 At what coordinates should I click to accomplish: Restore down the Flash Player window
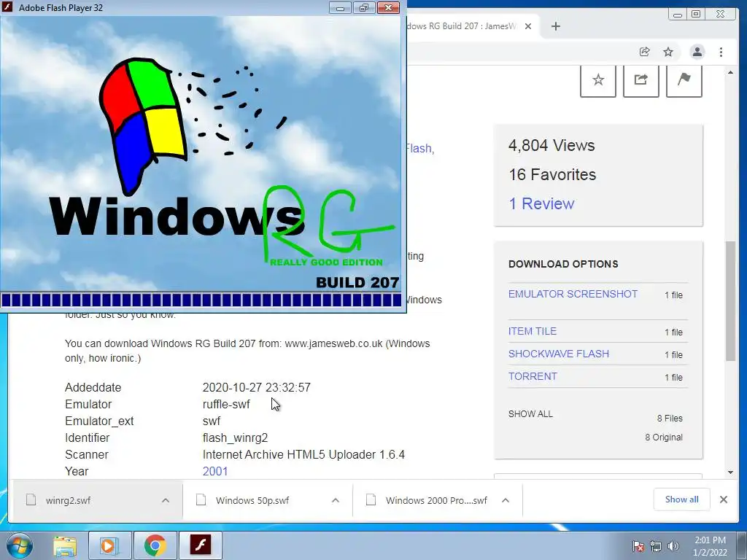364,7
